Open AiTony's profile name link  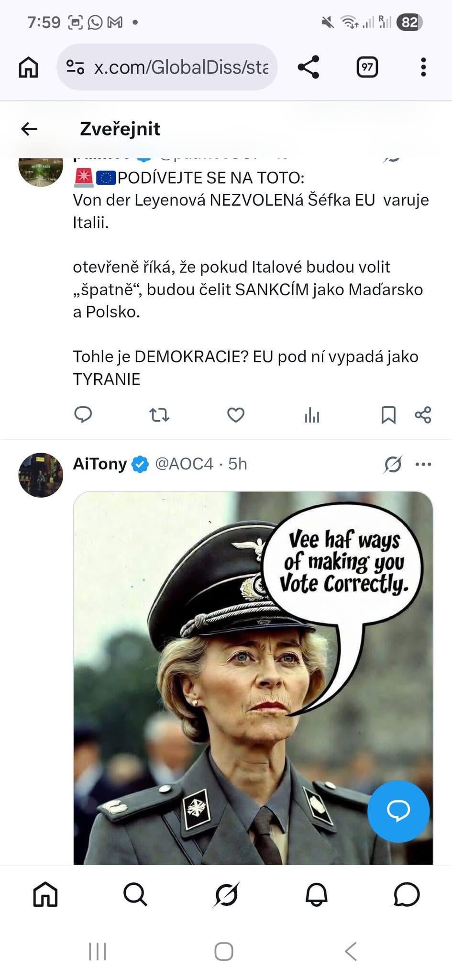coord(99,464)
